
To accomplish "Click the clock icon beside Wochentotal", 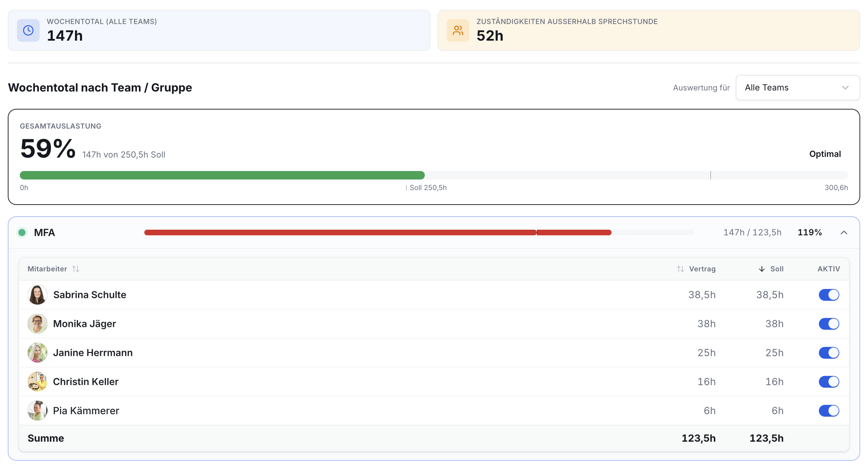I will (x=28, y=30).
